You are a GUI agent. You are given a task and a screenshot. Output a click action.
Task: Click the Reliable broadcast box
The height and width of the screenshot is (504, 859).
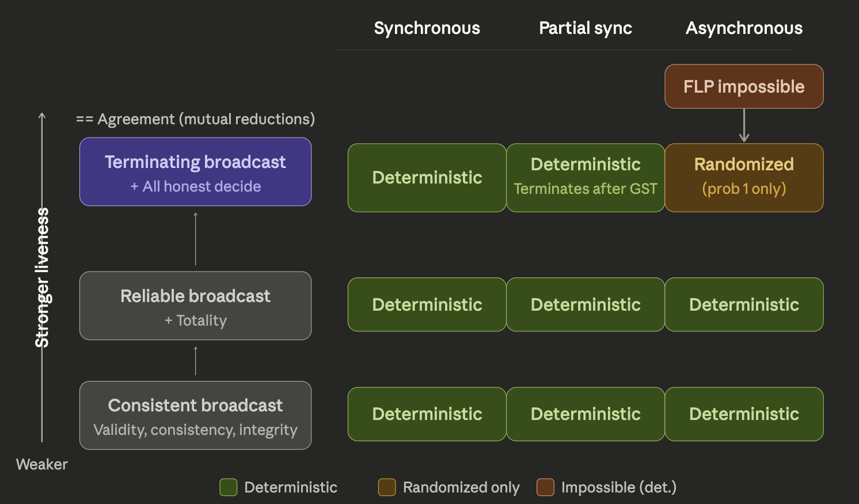195,306
